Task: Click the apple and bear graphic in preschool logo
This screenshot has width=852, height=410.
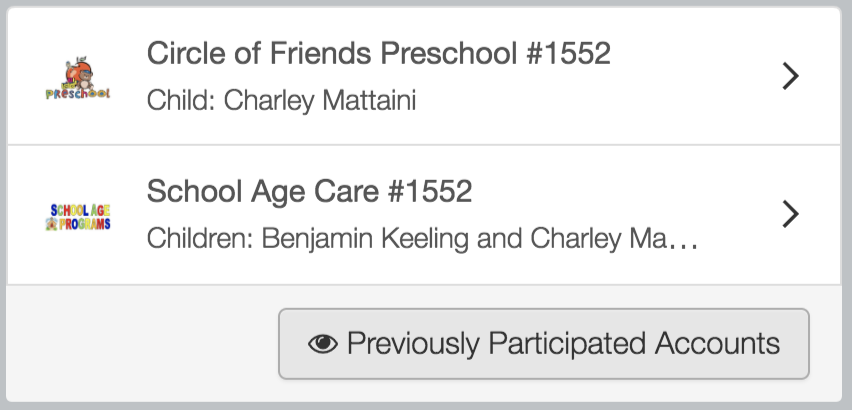Action: pyautogui.click(x=79, y=72)
